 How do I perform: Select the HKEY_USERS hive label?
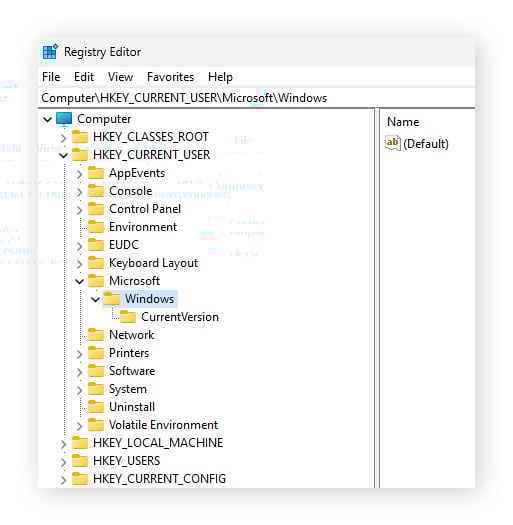pos(127,461)
